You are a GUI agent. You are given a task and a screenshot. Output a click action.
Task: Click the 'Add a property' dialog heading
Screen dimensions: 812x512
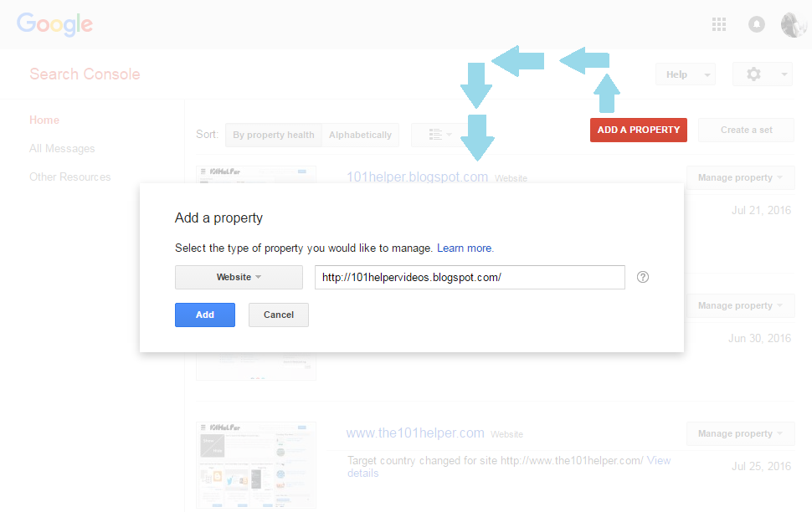218,218
